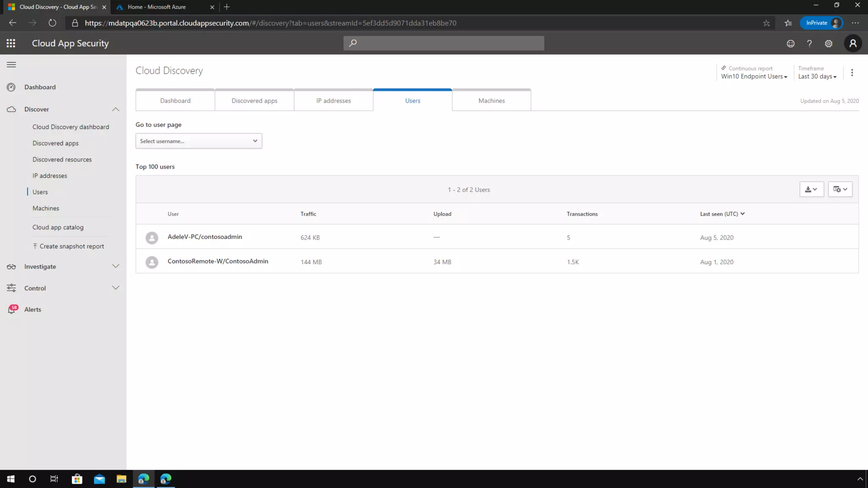This screenshot has height=488, width=868.
Task: Open the settings gear icon
Action: (x=829, y=43)
